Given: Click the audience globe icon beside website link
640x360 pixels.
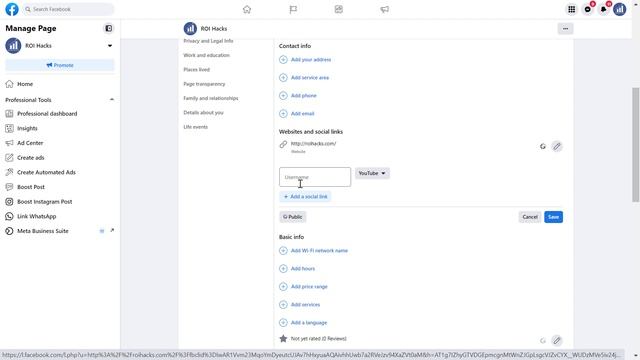Looking at the screenshot, I should (543, 146).
